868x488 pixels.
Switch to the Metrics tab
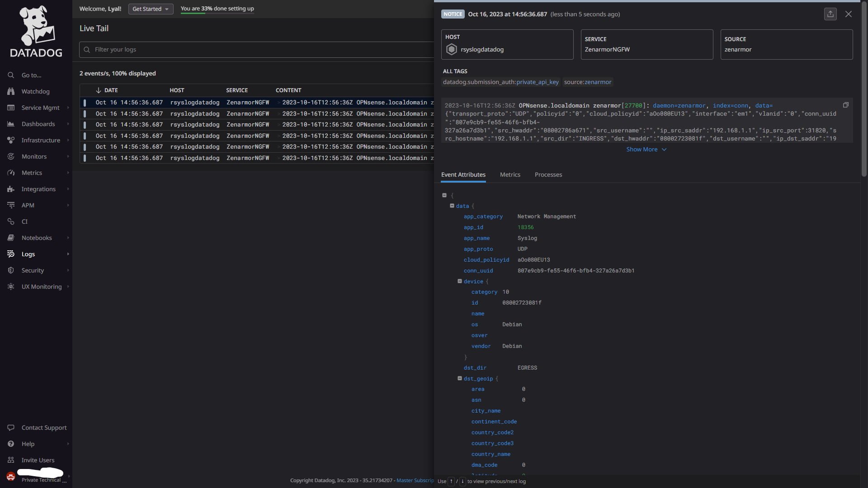(510, 174)
